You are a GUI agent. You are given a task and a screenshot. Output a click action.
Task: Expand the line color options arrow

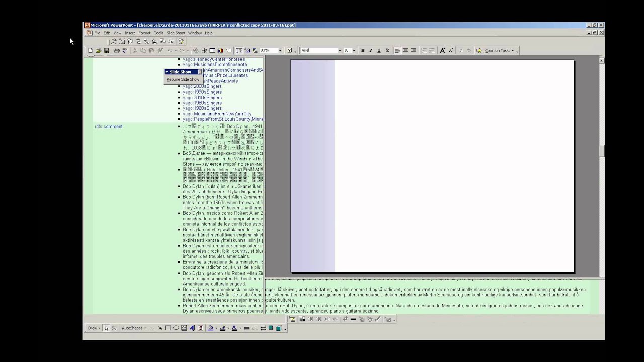pos(228,328)
